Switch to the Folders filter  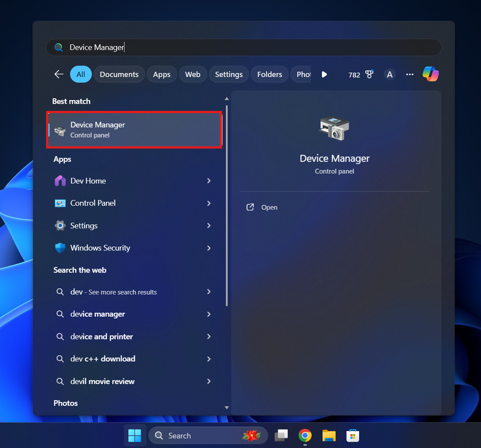[x=269, y=74]
